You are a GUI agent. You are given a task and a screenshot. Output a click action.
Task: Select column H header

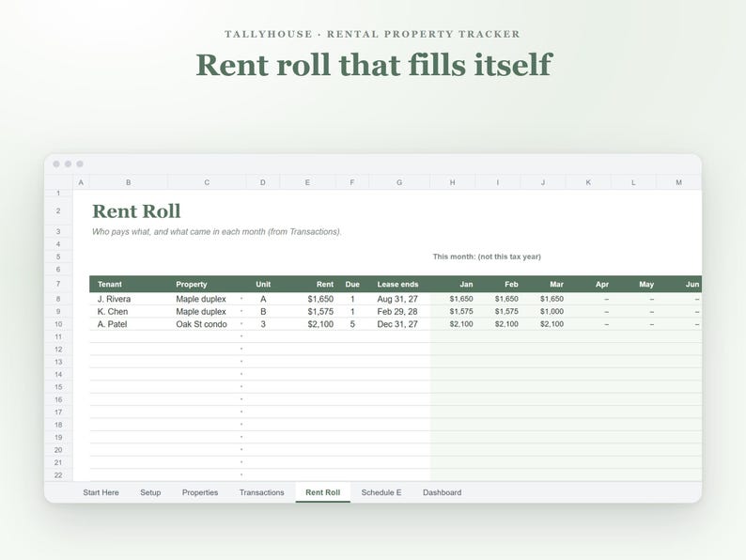pyautogui.click(x=453, y=182)
